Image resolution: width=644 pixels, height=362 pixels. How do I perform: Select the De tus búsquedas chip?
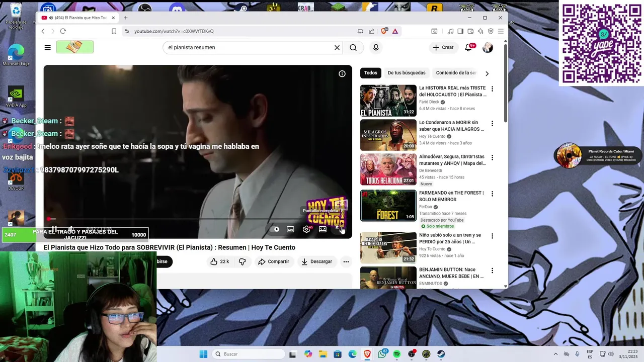coord(407,73)
